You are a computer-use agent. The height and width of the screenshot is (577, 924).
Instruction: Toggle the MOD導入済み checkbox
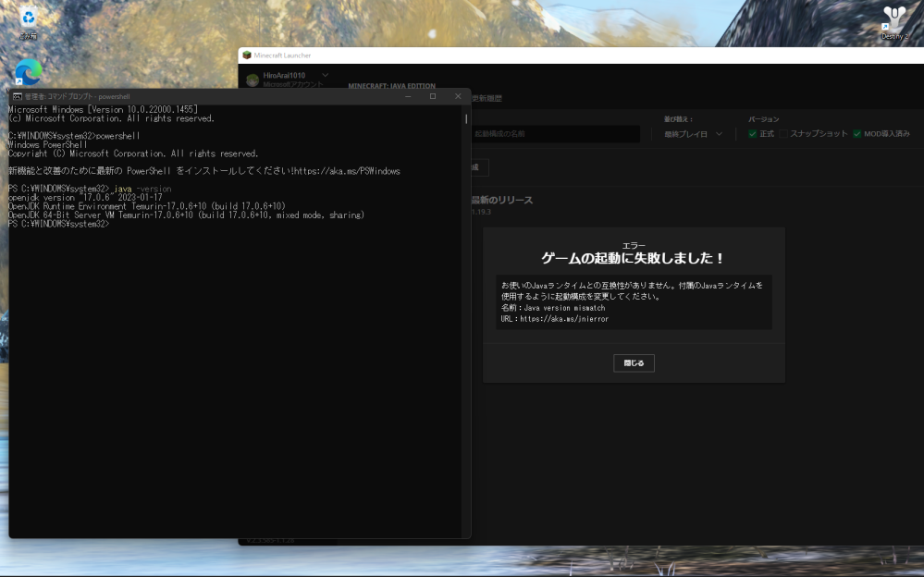point(856,134)
